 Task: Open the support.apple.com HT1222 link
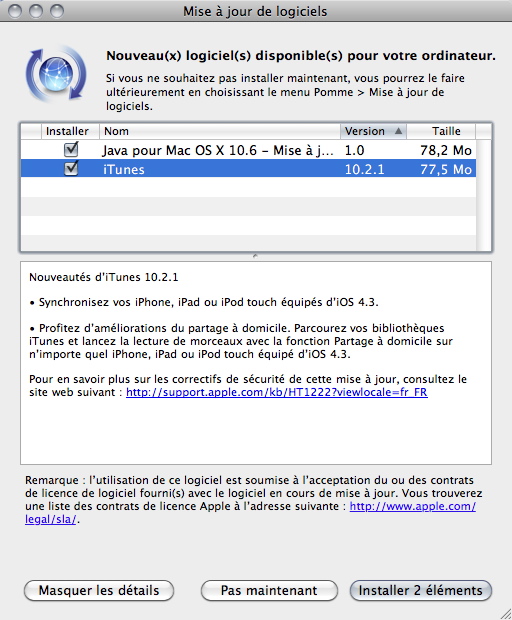point(277,392)
